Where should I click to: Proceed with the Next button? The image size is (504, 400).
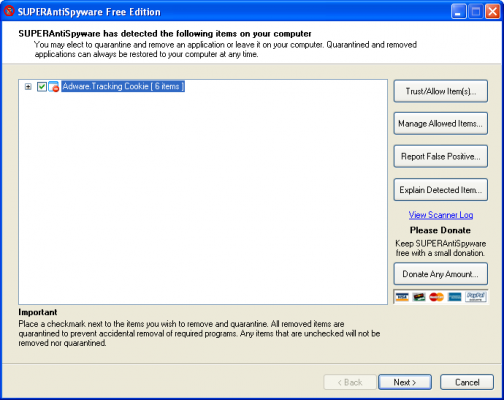[x=405, y=382]
